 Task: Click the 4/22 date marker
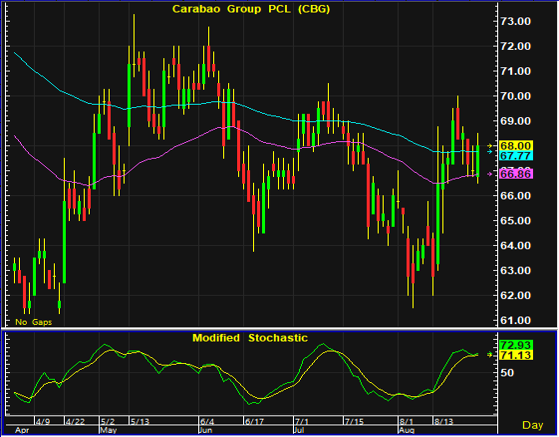pos(75,421)
